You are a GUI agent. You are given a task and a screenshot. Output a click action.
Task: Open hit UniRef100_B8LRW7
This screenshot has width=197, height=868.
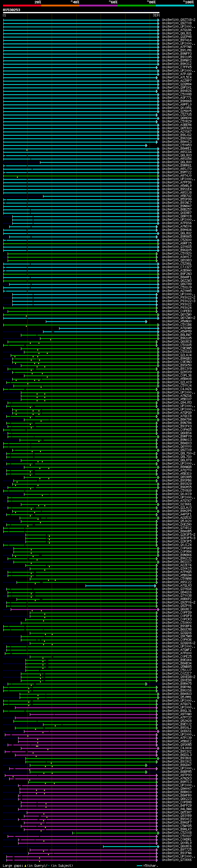(x=177, y=335)
